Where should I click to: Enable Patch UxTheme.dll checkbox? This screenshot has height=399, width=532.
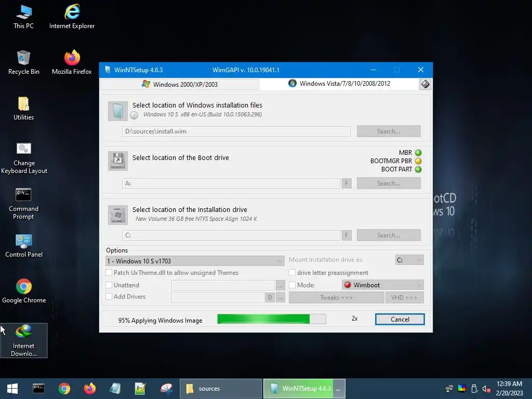pyautogui.click(x=109, y=272)
